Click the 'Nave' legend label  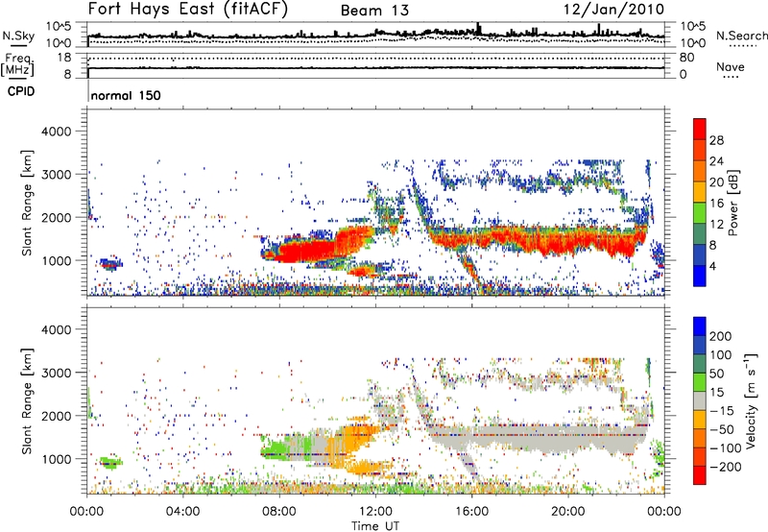[x=731, y=67]
